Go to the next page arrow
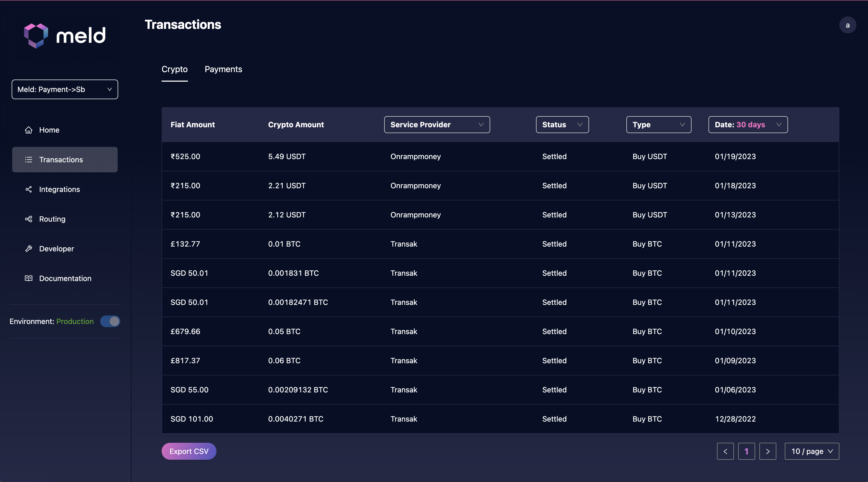Screen dimensions: 868x482 (768, 451)
